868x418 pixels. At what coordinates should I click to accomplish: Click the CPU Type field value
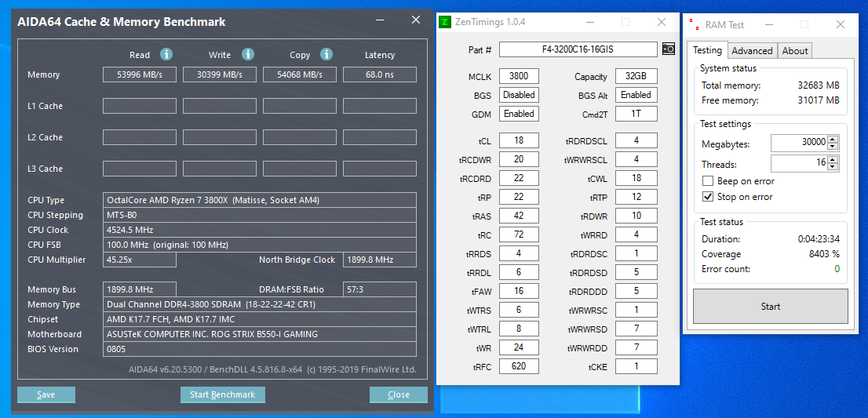tap(260, 200)
